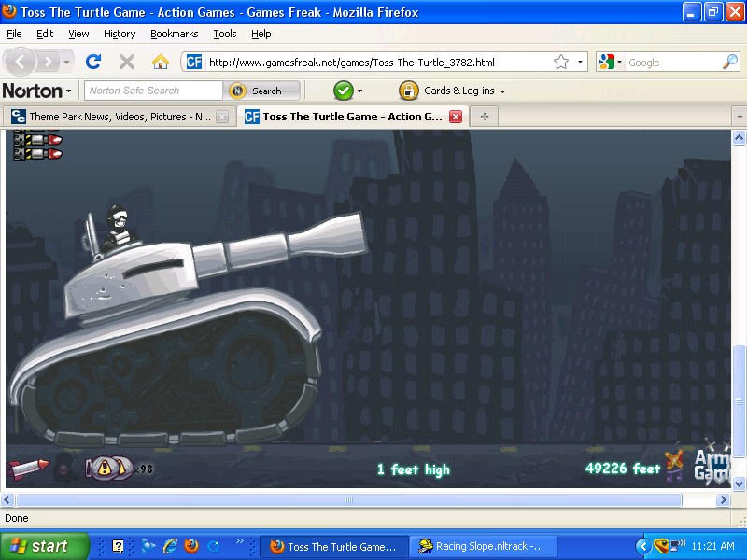Switch to Racing Slope.nltrack taskbar window

click(x=483, y=546)
